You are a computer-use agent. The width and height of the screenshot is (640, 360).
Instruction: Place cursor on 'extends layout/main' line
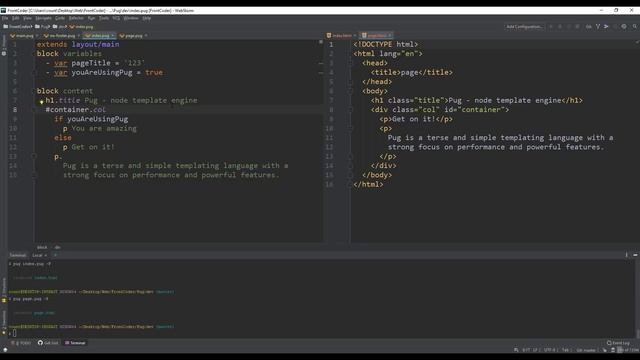(78, 44)
